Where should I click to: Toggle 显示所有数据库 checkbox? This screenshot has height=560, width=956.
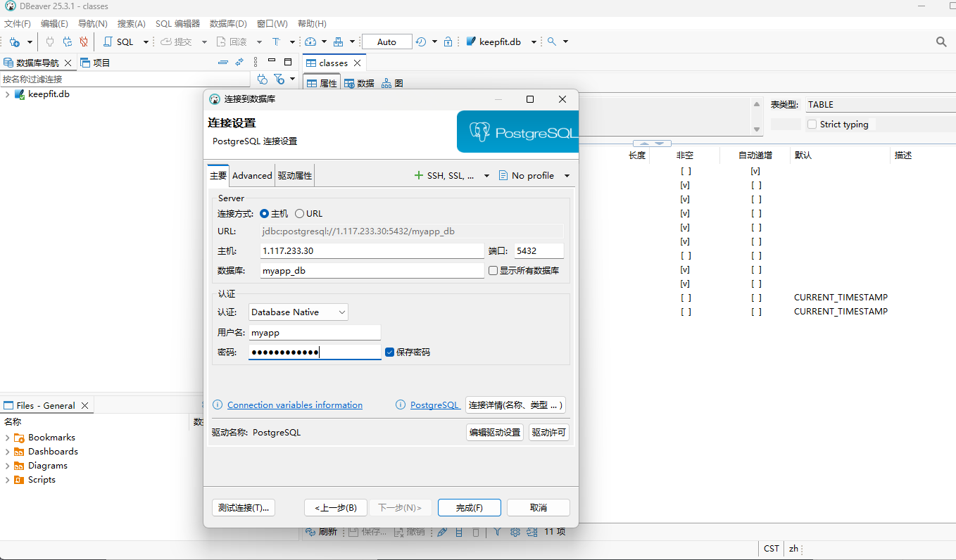coord(493,270)
